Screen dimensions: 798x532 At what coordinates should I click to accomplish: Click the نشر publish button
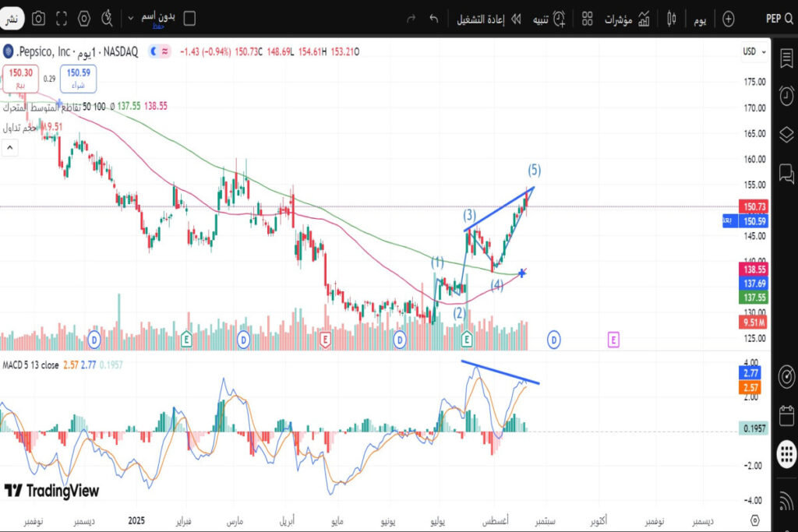[11, 19]
